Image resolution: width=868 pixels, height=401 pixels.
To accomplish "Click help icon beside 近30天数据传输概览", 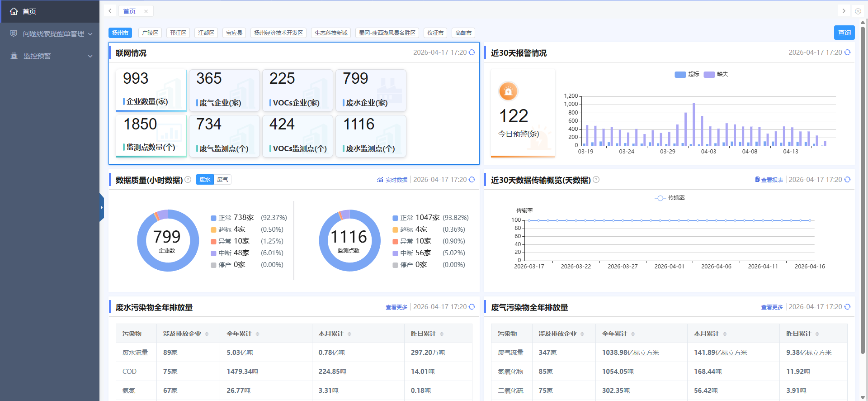I will pos(596,180).
